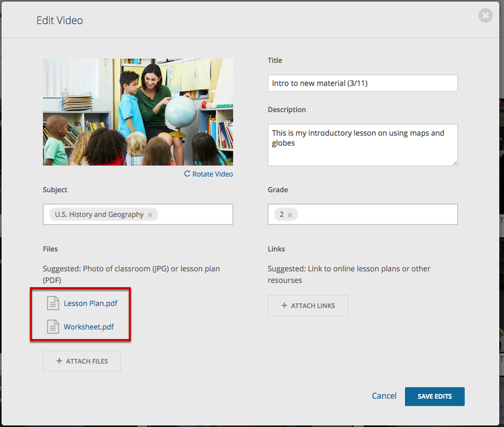
Task: Open the Grade selection field
Action: pos(363,214)
